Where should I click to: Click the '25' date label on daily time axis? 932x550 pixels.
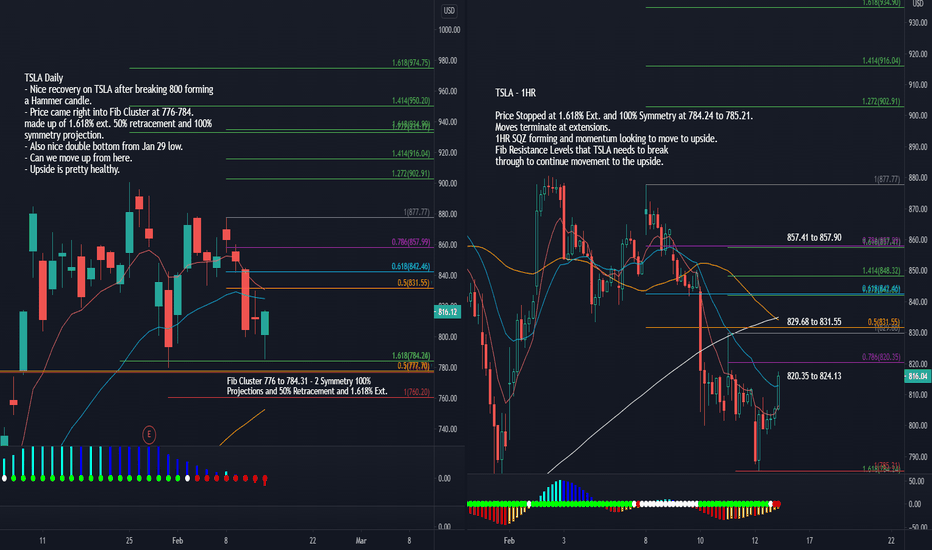click(129, 540)
